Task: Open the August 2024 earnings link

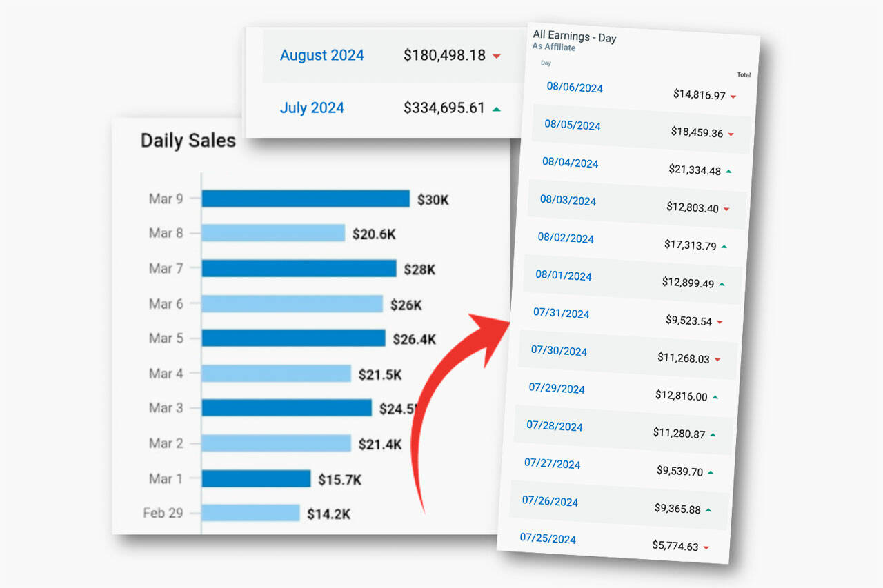Action: coord(321,55)
